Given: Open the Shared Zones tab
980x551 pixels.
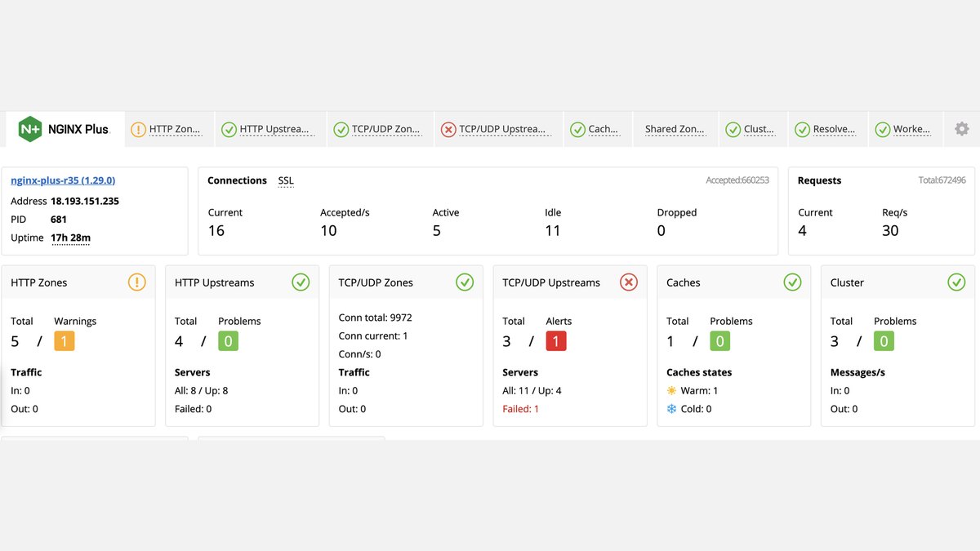Looking at the screenshot, I should pyautogui.click(x=674, y=129).
